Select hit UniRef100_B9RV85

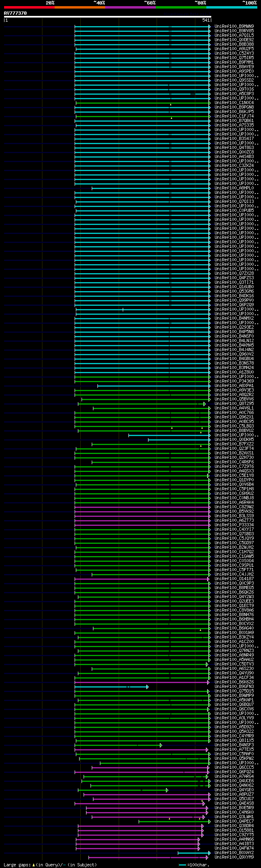click(234, 31)
